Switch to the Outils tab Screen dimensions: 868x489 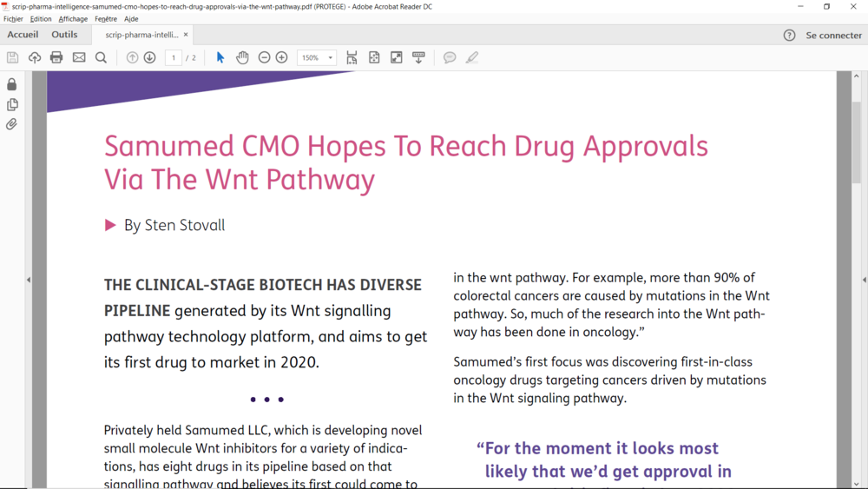tap(64, 35)
